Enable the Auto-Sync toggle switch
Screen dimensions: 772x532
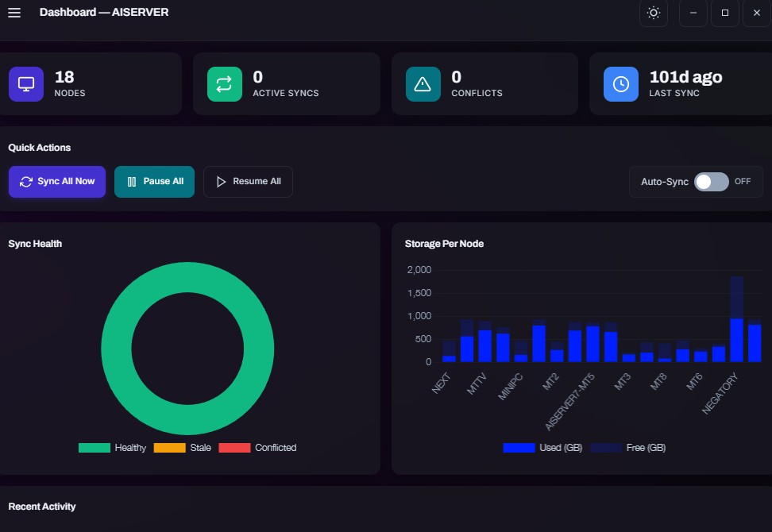[711, 182]
